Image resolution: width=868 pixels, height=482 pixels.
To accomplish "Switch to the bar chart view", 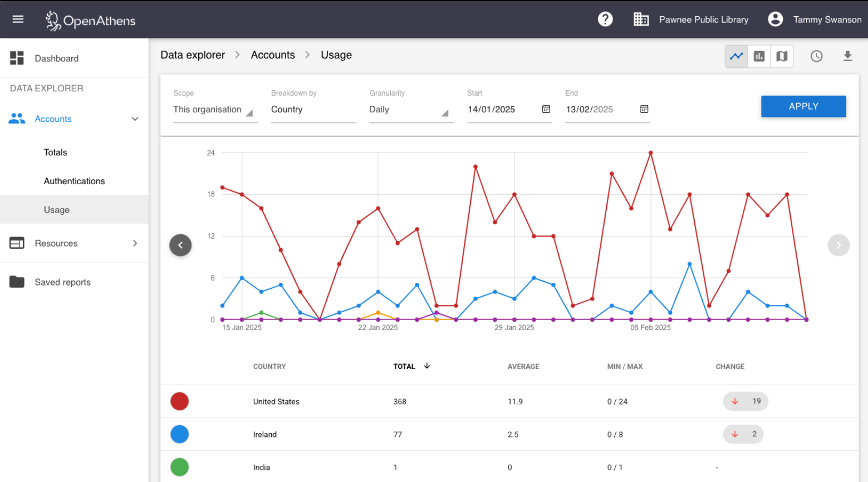I will coord(759,56).
